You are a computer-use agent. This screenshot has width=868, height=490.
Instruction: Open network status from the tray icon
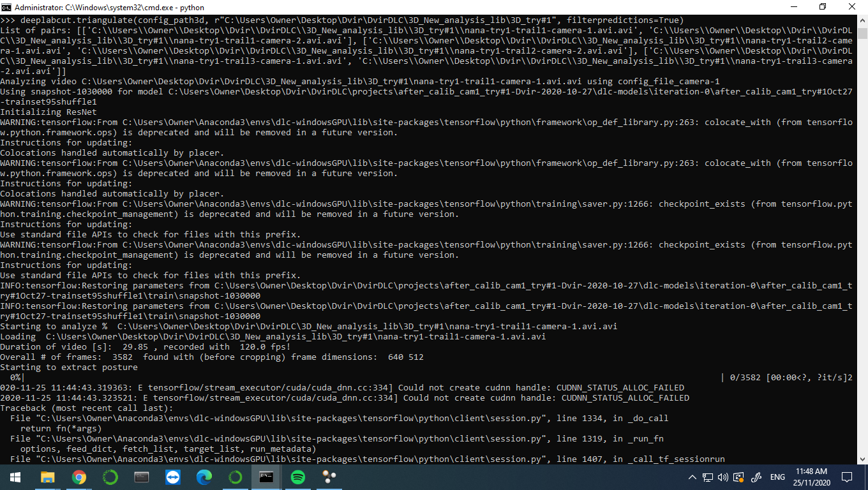click(x=708, y=477)
